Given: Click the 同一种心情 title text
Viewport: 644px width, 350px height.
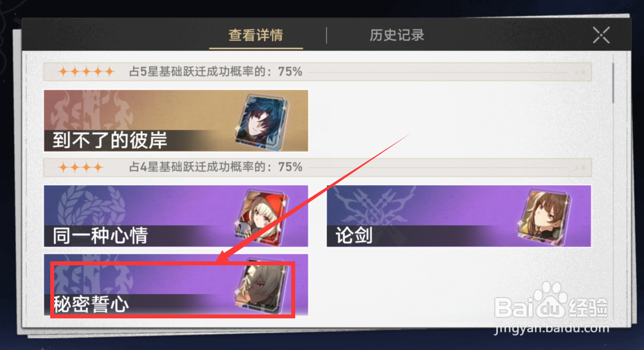Looking at the screenshot, I should pos(100,236).
